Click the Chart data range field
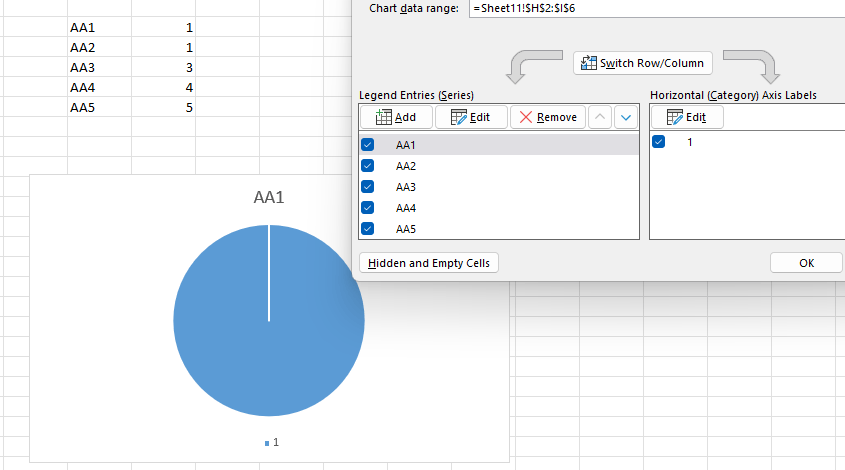This screenshot has height=470, width=845. pyautogui.click(x=656, y=8)
